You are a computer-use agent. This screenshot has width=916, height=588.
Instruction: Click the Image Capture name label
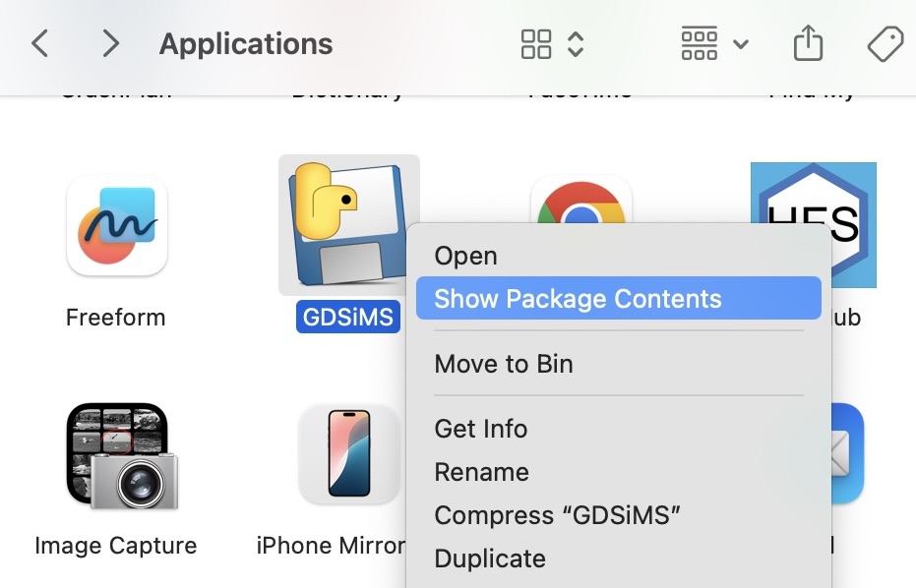(x=116, y=546)
